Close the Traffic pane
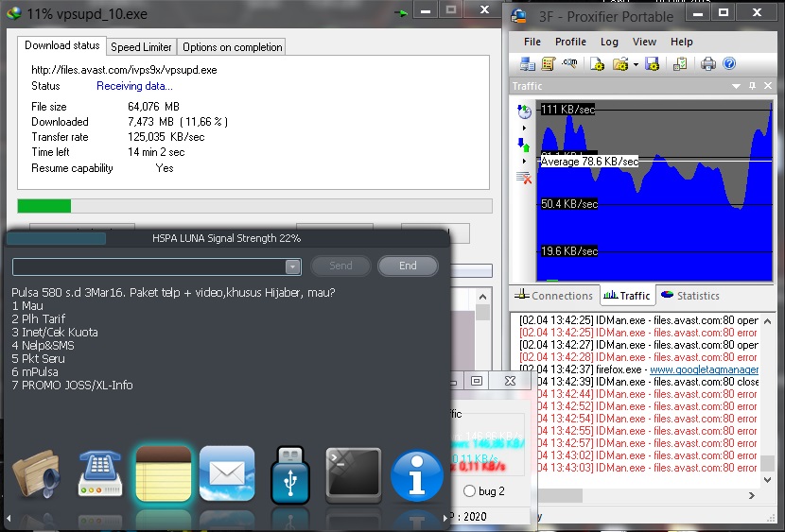 point(768,86)
